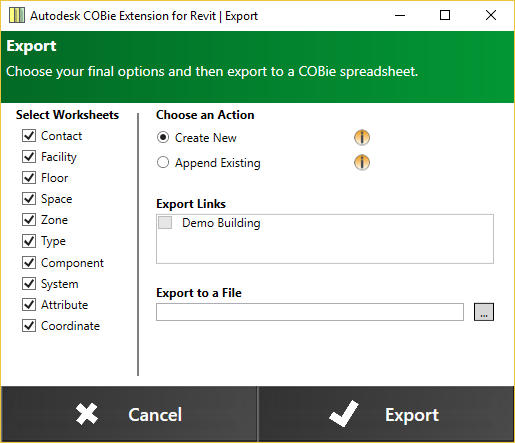
Task: Uncheck the Contact worksheet checkbox
Action: coord(29,136)
